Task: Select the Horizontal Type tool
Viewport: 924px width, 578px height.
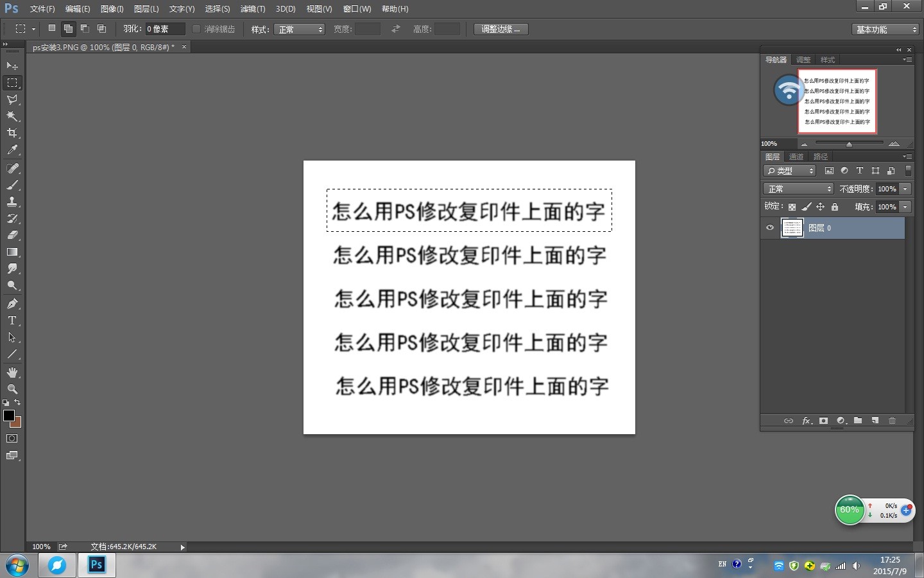Action: click(x=12, y=320)
